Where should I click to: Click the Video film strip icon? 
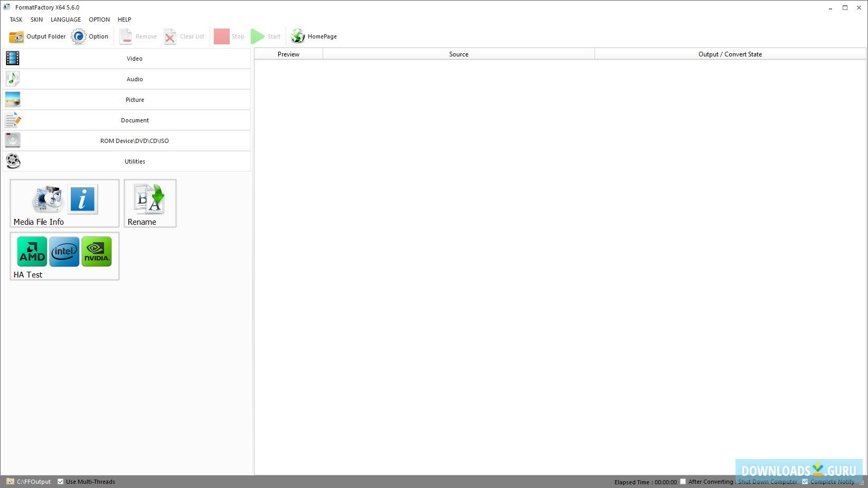(13, 58)
